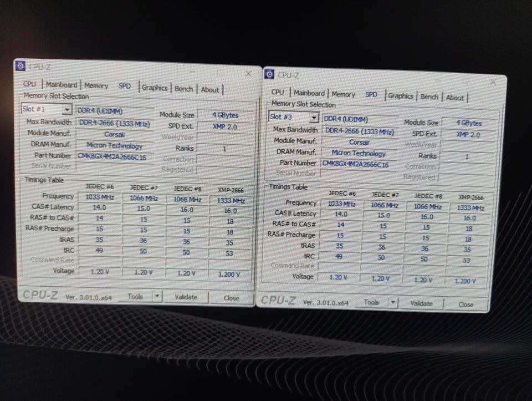Select the Memory tab in left window
This screenshot has height=401, width=532.
pos(96,85)
